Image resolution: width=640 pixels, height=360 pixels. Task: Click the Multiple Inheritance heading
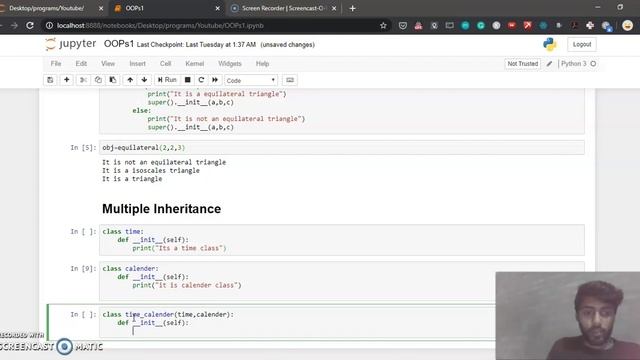[161, 209]
